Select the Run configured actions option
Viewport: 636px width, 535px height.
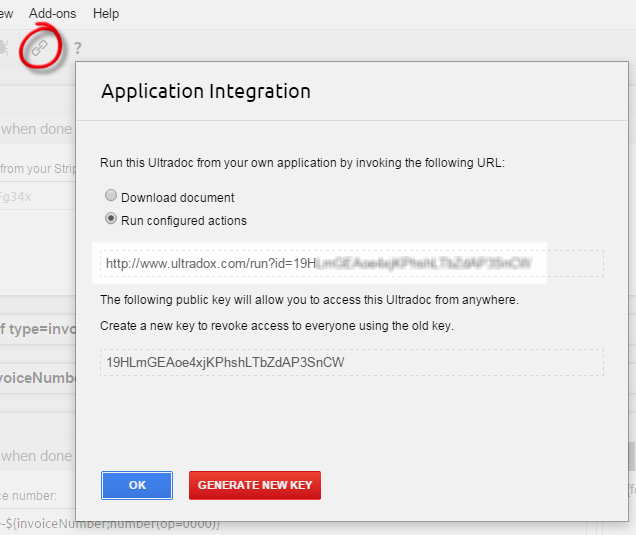(x=111, y=219)
